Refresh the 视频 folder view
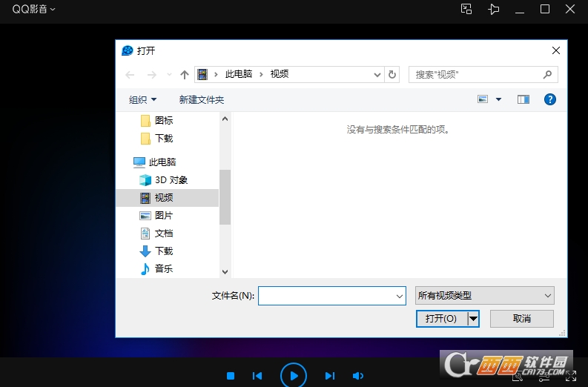Image resolution: width=588 pixels, height=387 pixels. point(392,75)
